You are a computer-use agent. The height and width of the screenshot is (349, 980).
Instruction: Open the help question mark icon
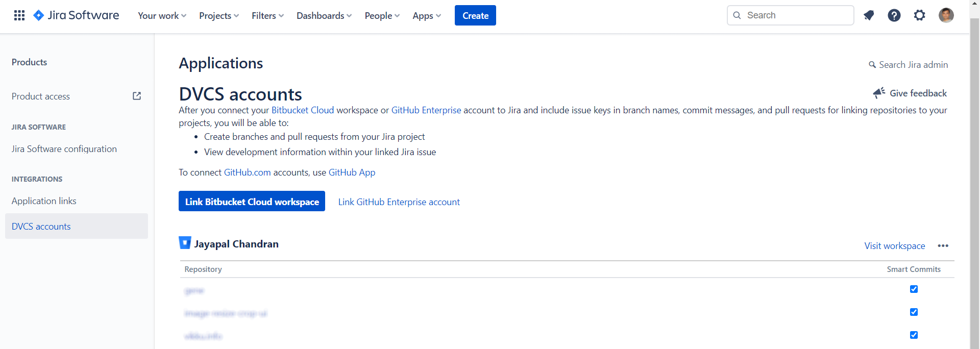coord(894,15)
